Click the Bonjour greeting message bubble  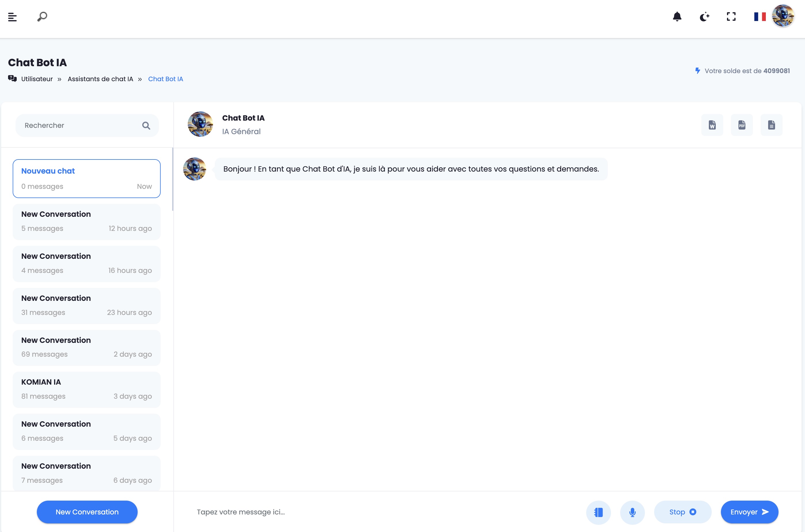(411, 169)
